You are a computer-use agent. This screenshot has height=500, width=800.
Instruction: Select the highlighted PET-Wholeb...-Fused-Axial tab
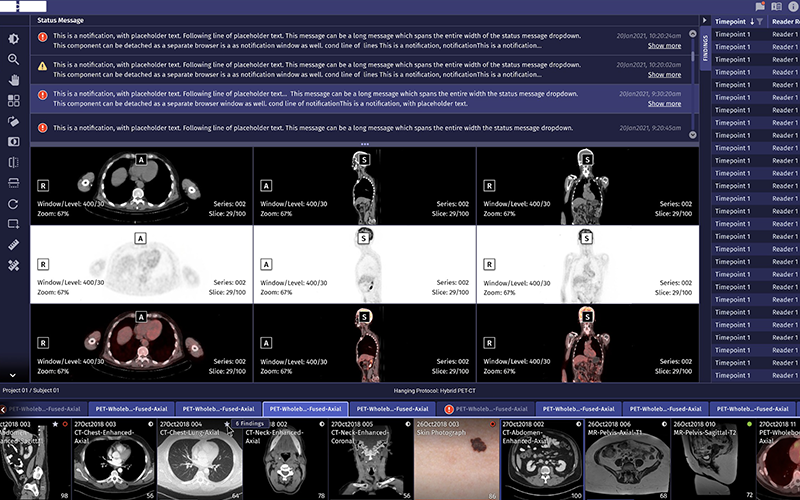click(305, 409)
